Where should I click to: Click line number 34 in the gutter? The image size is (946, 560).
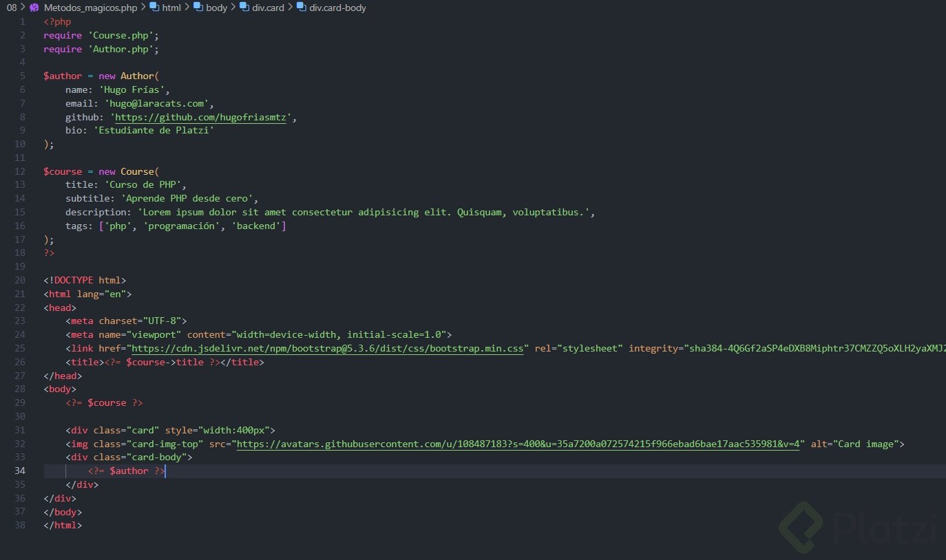[20, 471]
